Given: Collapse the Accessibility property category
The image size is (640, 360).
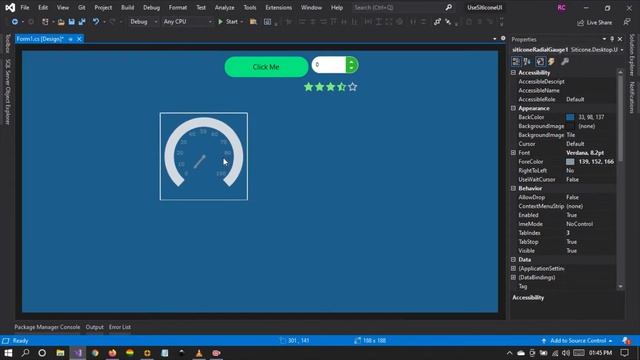Looking at the screenshot, I should pos(513,73).
